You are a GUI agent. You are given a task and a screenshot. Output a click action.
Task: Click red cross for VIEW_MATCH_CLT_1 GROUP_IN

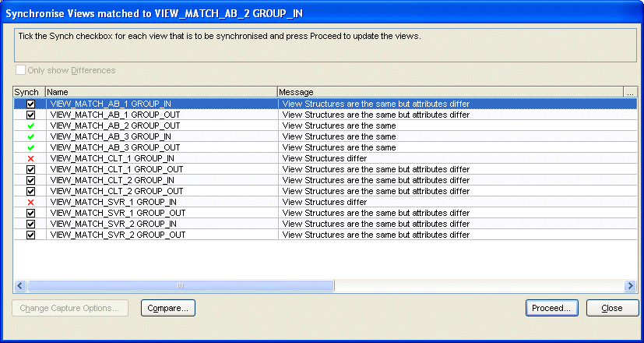tap(30, 158)
